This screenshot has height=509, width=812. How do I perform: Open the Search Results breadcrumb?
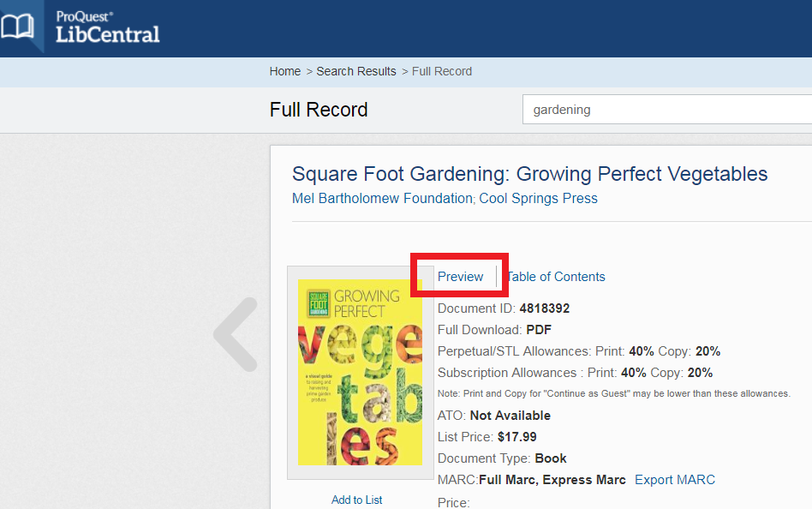point(356,71)
